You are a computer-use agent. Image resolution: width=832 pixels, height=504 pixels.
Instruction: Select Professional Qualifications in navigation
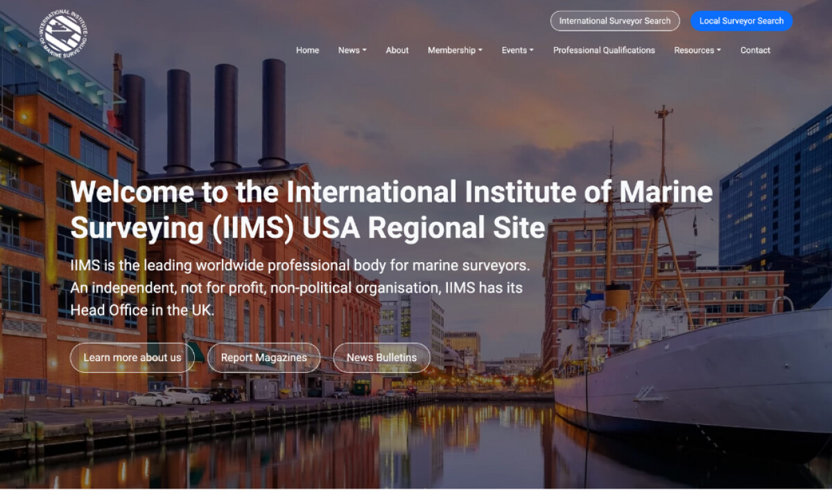click(603, 50)
